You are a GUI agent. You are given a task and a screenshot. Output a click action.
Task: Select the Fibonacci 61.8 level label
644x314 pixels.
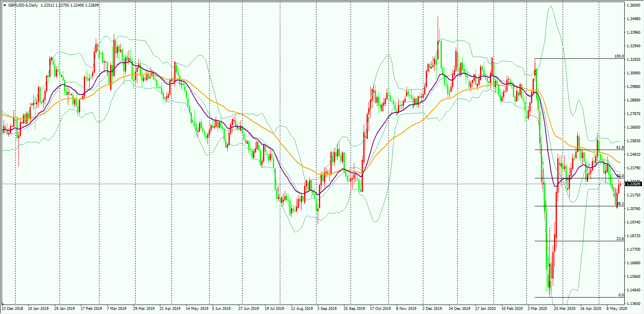(620, 148)
